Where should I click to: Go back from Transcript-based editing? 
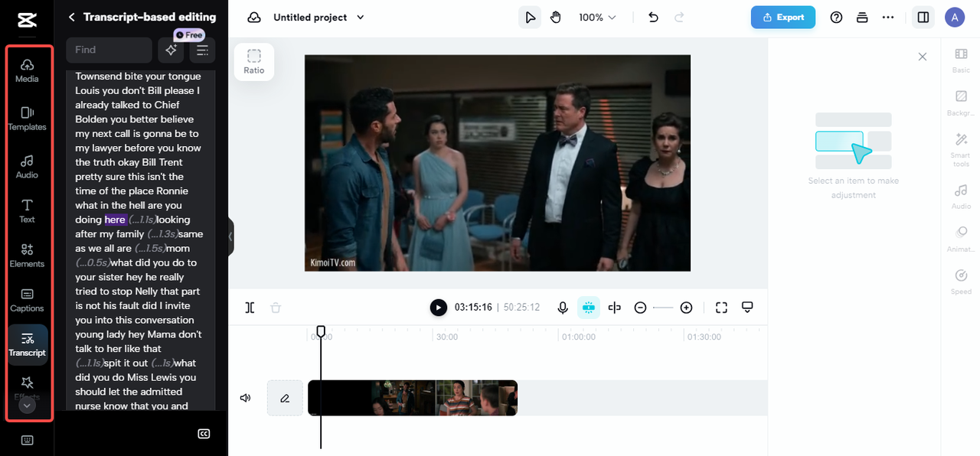click(x=72, y=17)
